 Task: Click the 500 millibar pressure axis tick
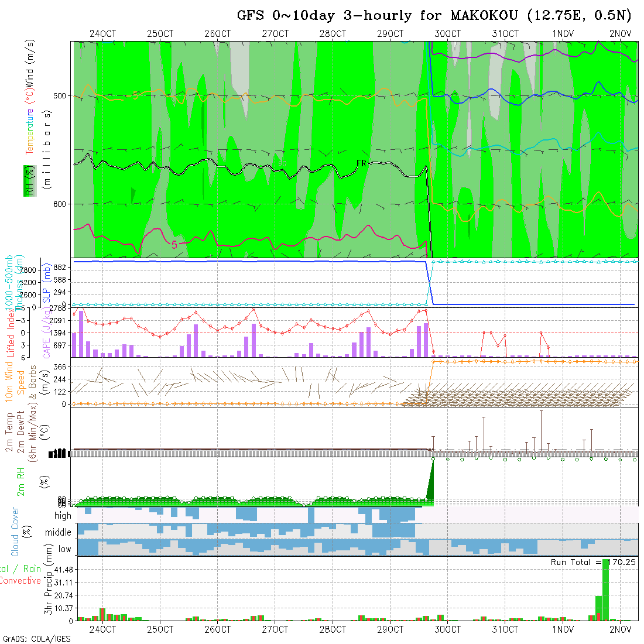62,95
